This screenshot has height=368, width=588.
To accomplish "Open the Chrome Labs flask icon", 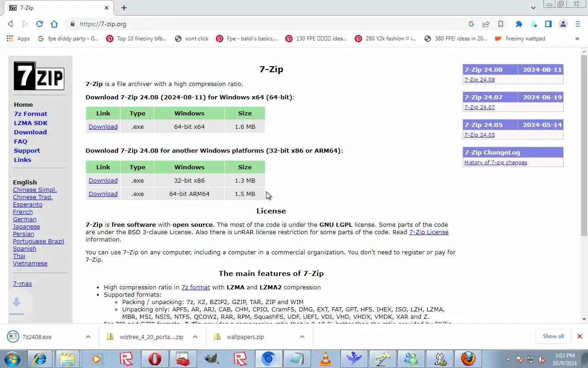I will click(x=534, y=24).
